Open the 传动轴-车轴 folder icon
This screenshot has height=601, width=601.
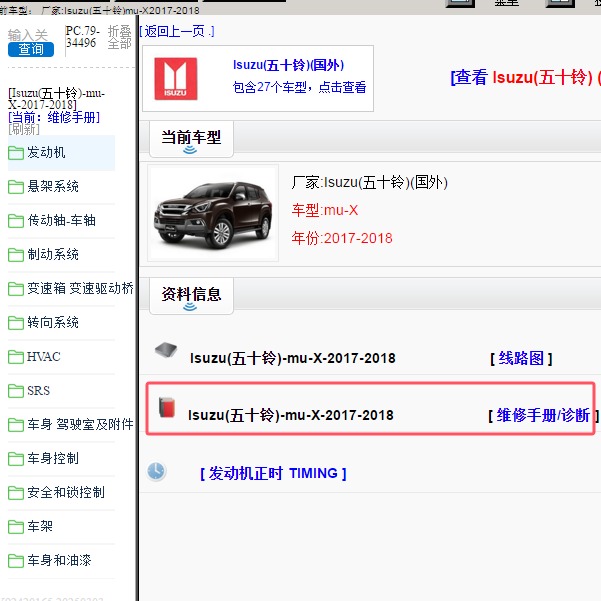point(16,221)
